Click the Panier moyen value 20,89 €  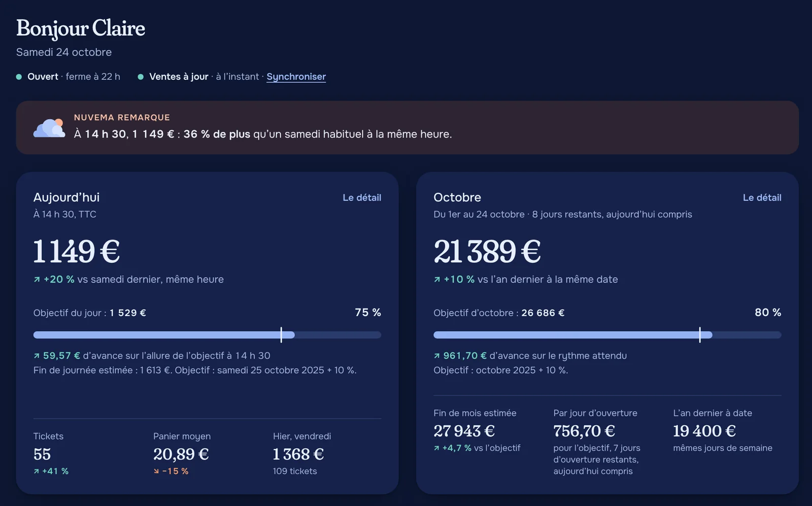click(x=181, y=454)
